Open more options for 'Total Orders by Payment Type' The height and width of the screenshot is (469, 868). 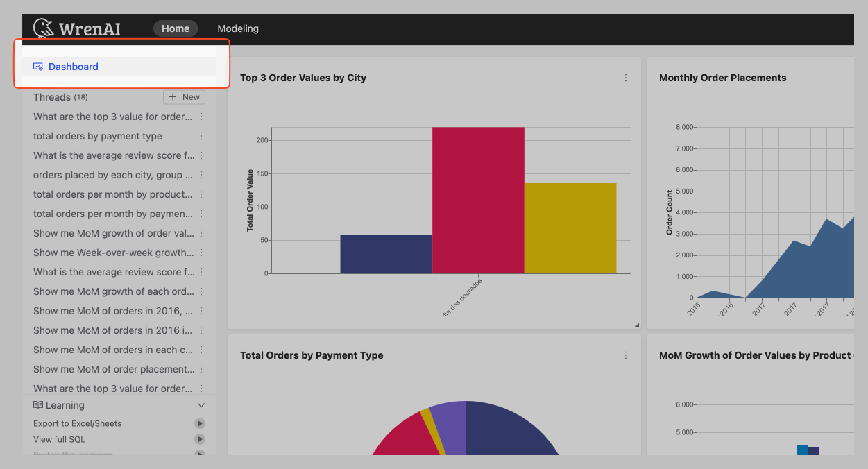626,355
